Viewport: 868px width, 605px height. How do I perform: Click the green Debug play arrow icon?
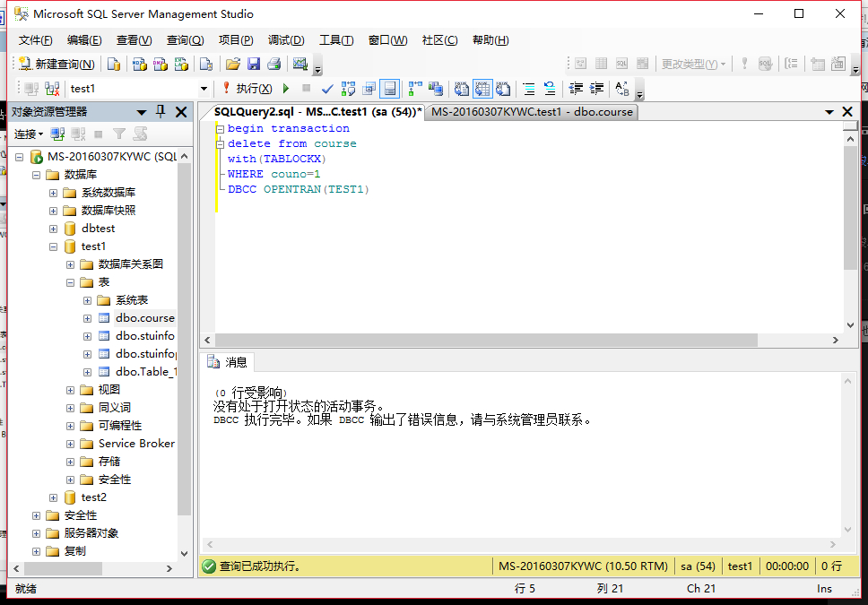point(286,88)
